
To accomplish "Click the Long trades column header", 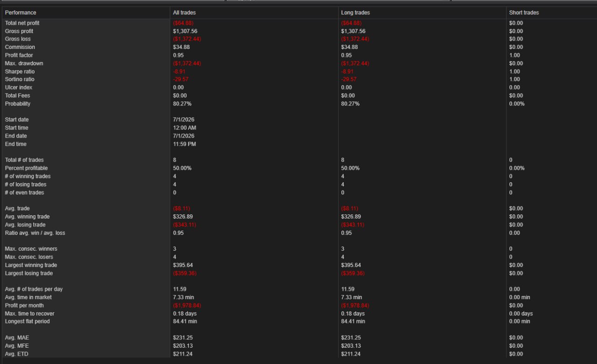I will [x=355, y=13].
